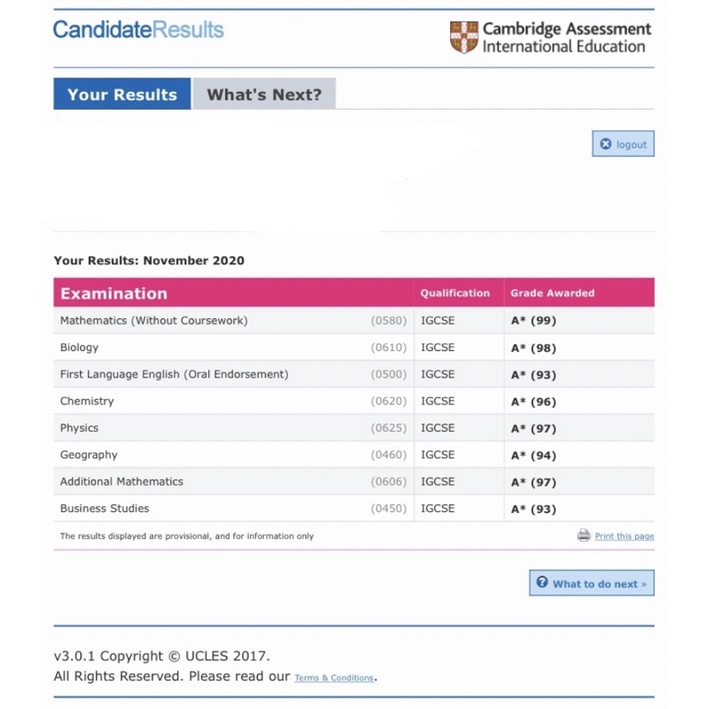The width and height of the screenshot is (709, 709).
Task: Click the logout X icon
Action: pyautogui.click(x=605, y=144)
